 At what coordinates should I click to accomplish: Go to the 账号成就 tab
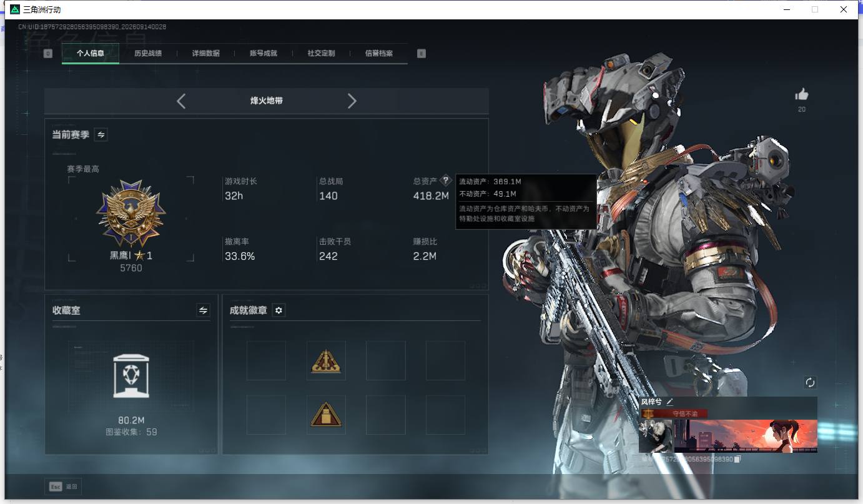[x=264, y=54]
